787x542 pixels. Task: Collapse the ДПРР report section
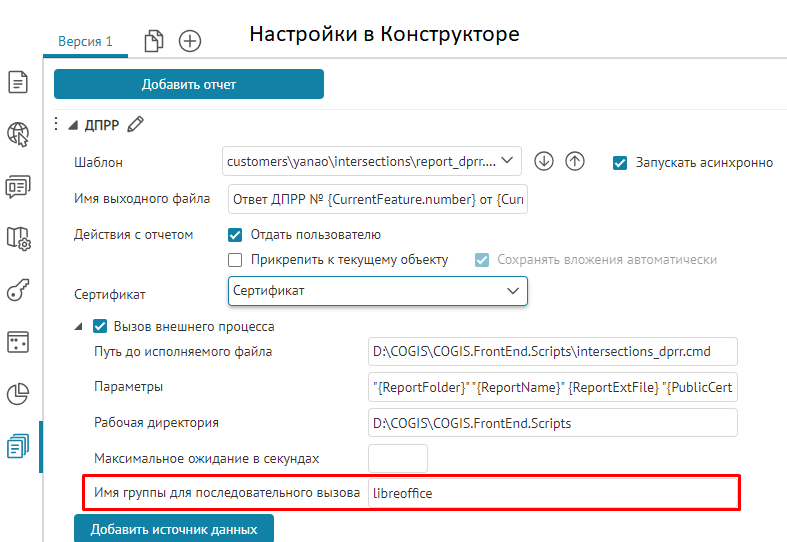pyautogui.click(x=73, y=126)
